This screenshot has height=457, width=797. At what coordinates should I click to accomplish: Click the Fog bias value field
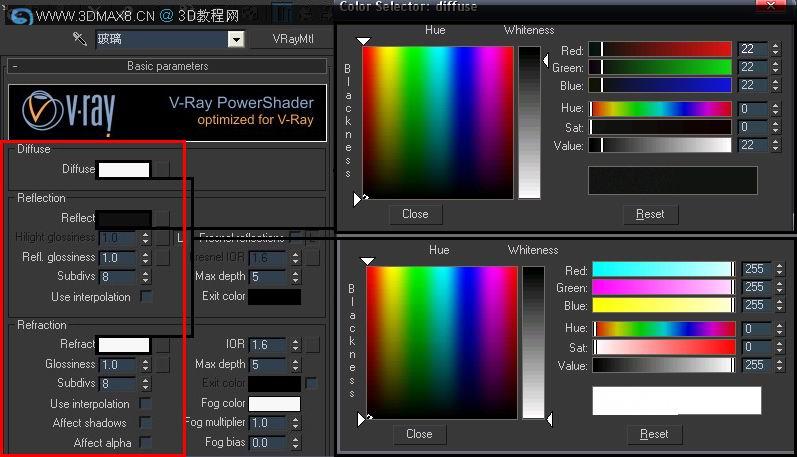[267, 443]
